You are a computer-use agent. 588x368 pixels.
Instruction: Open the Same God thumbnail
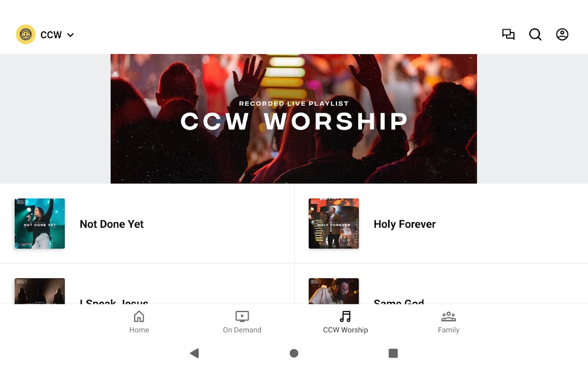pos(334,291)
